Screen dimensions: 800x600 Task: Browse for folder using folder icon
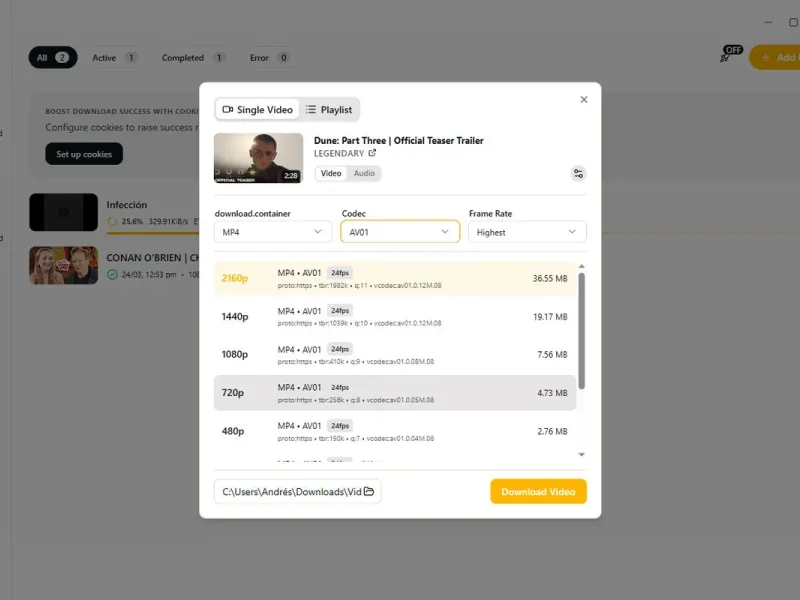(x=369, y=491)
